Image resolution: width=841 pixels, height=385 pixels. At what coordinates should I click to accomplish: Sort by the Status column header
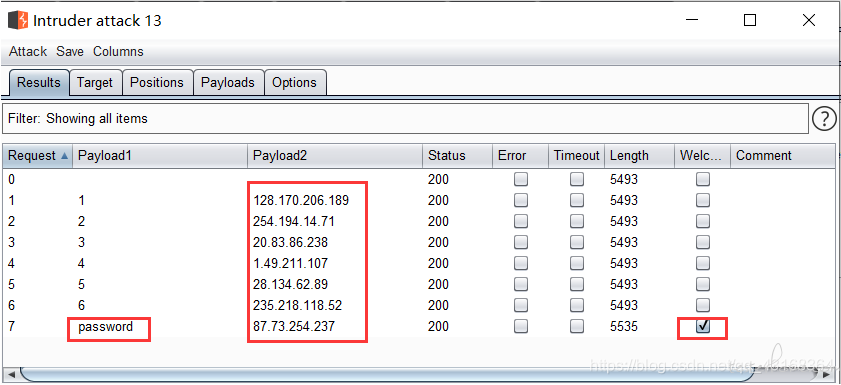[458, 156]
